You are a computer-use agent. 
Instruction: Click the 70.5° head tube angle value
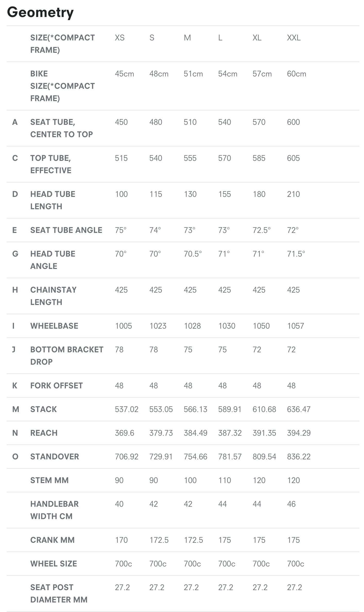coord(193,254)
